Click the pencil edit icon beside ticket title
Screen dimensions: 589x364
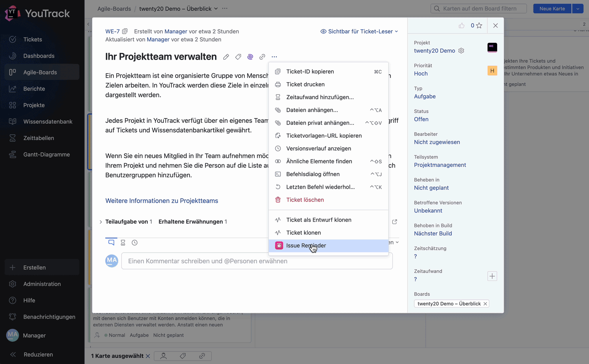pos(226,57)
